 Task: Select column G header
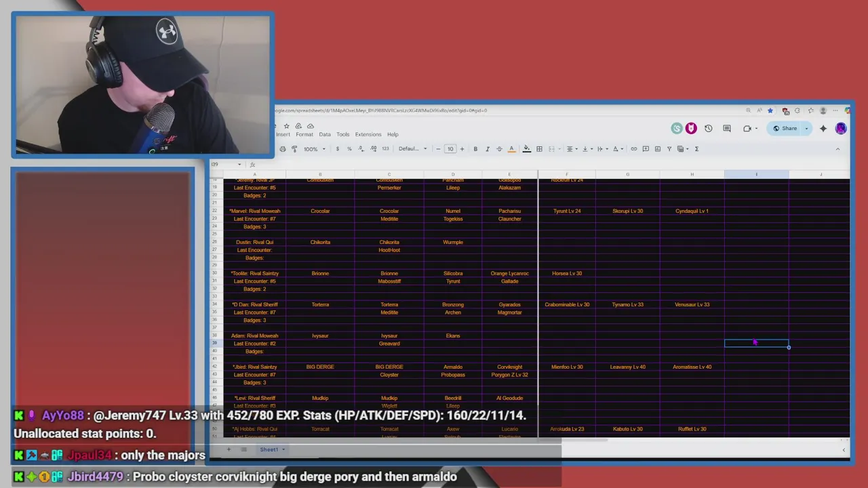[x=627, y=175]
